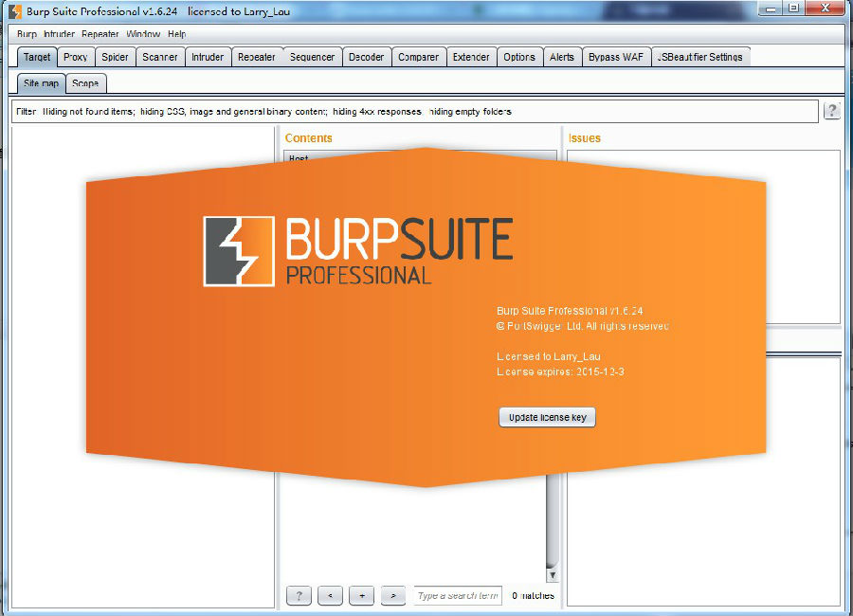Switch to the Scope sub-tab
Viewport: 853px width, 616px height.
pos(85,83)
